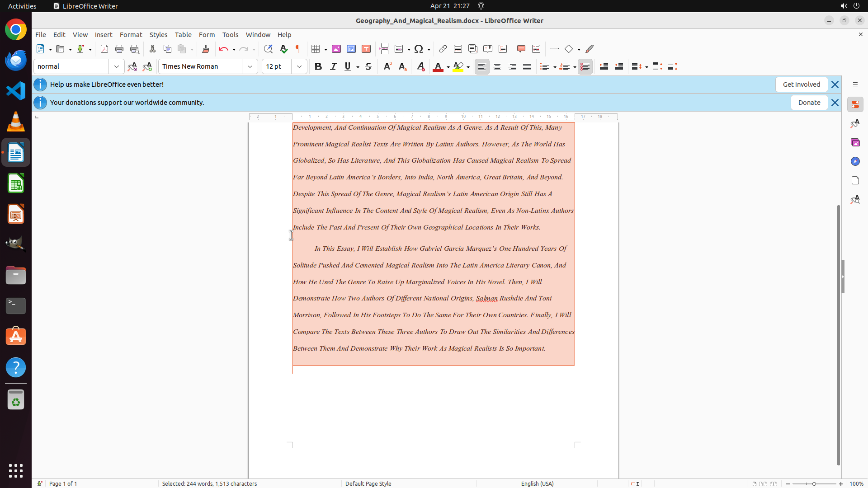Screen dimensions: 868x488
Task: Open Thunderbird from the dock
Action: [x=16, y=60]
